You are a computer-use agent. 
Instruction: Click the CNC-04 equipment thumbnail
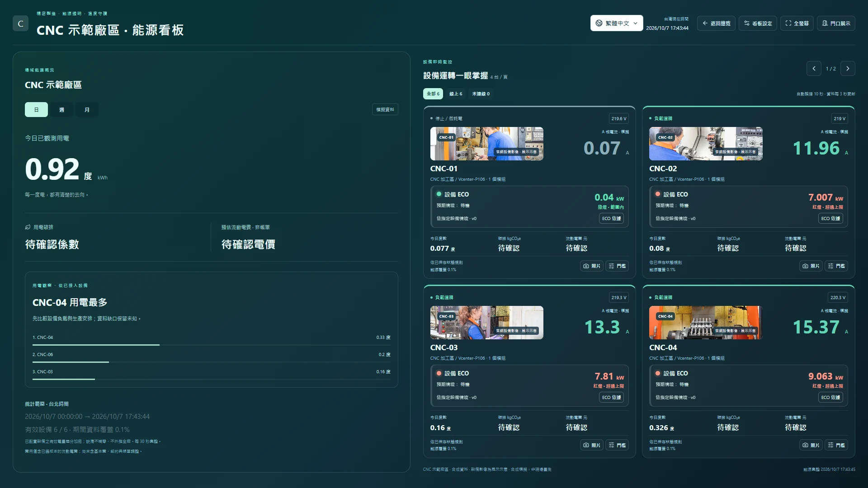click(x=706, y=323)
